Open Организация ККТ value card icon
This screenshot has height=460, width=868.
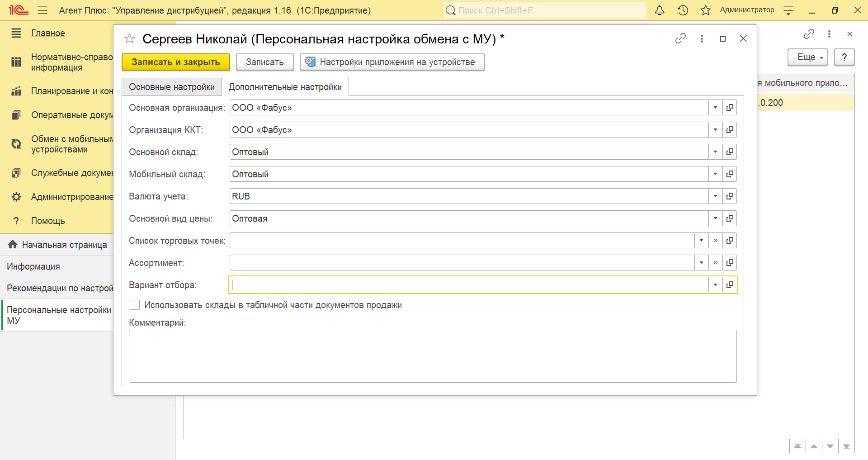tap(730, 130)
